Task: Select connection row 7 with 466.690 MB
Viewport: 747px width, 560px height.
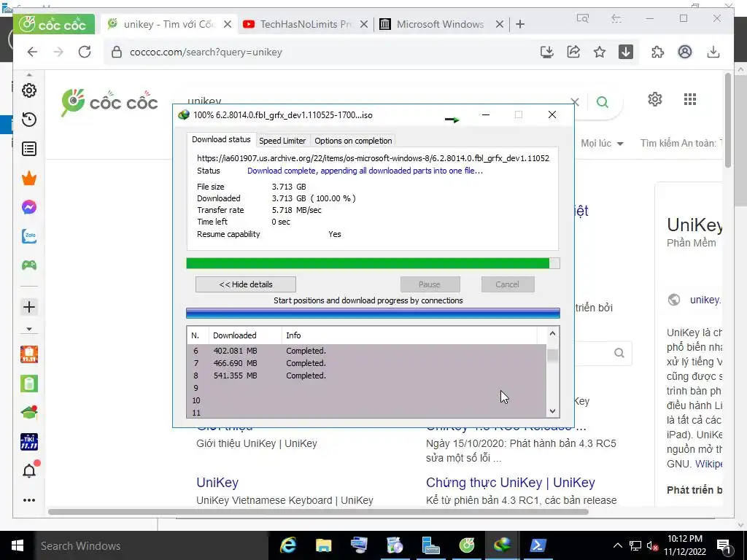Action: 367,363
